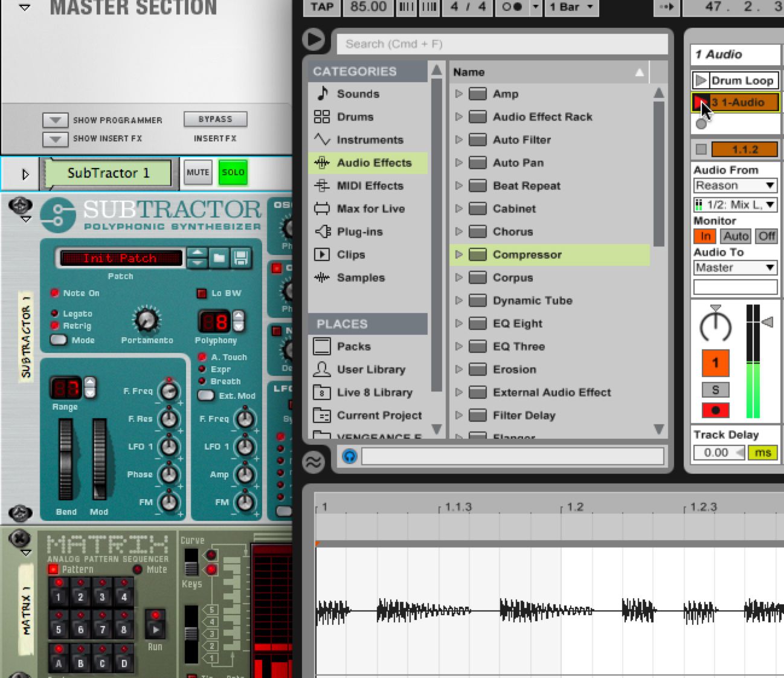784x678 pixels.
Task: Click the Bypass insert FX button
Action: (x=216, y=119)
